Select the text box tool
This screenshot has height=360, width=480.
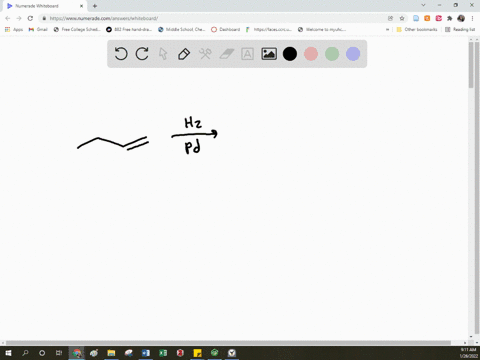pyautogui.click(x=247, y=54)
